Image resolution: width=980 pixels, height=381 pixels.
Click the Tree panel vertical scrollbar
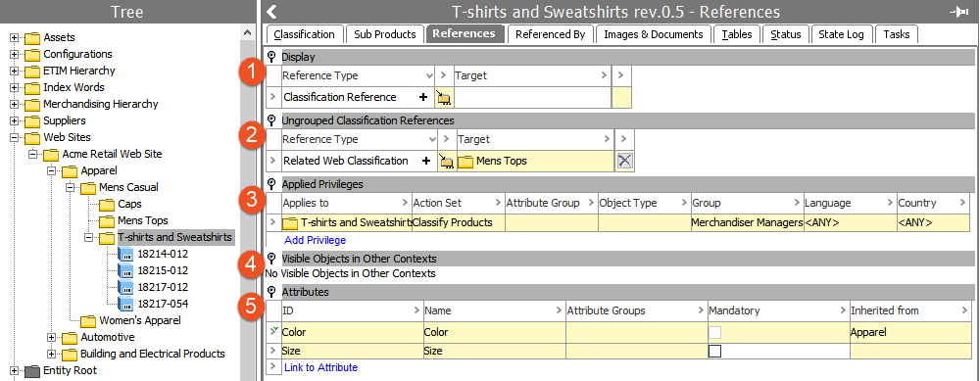(x=248, y=203)
